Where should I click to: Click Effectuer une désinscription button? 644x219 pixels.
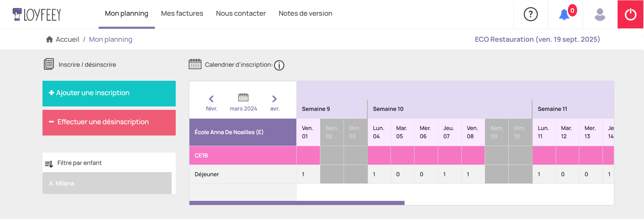coord(109,123)
